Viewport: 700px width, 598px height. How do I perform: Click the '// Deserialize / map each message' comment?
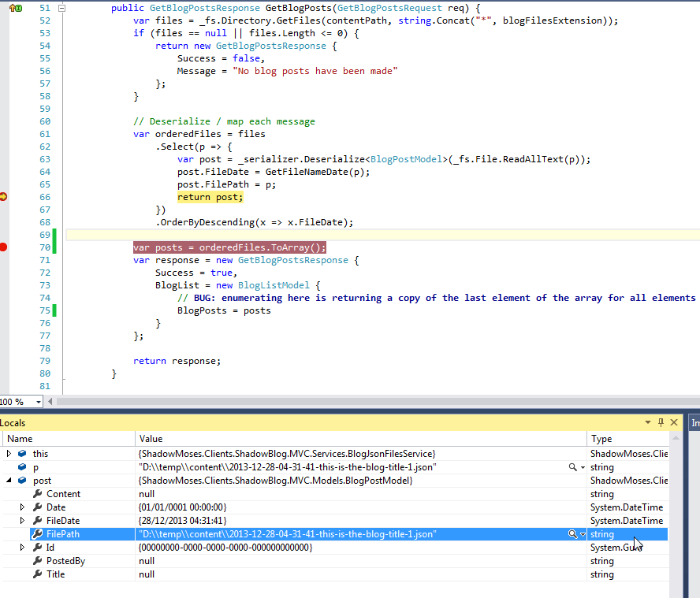coord(224,121)
